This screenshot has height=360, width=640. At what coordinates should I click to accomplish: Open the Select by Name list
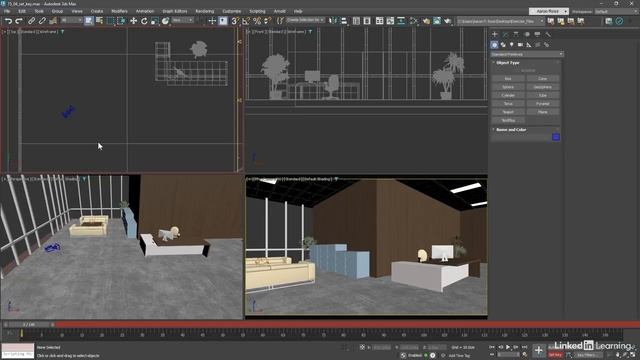(99, 20)
